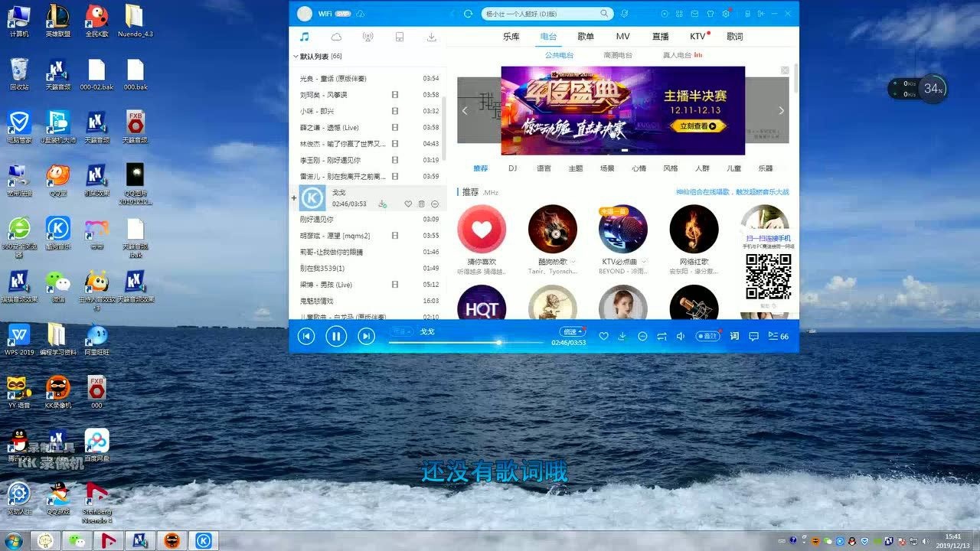Select the radio broadcast icon in sidebar
The width and height of the screenshot is (980, 551).
pos(367,36)
